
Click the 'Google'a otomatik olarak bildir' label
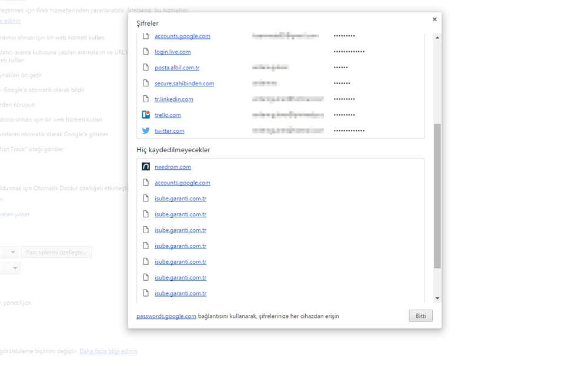(42, 90)
